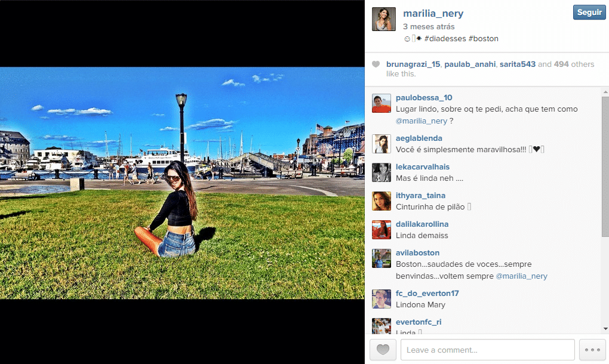Click the Seguir follow button
The image size is (609, 364).
tap(589, 13)
